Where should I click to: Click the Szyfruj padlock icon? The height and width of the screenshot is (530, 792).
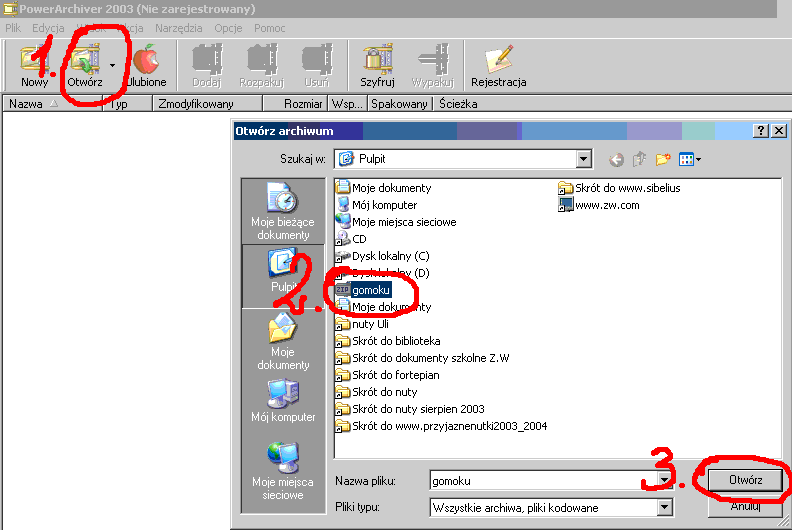pyautogui.click(x=377, y=60)
